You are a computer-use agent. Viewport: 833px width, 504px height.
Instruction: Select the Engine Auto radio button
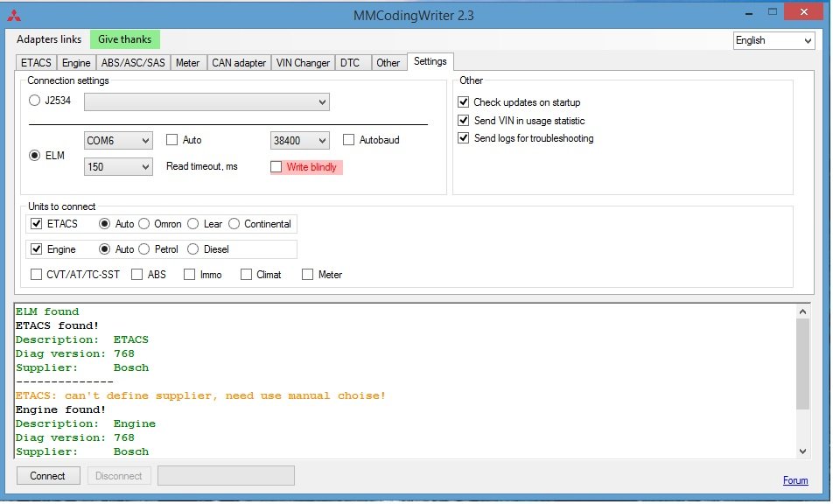click(x=105, y=249)
